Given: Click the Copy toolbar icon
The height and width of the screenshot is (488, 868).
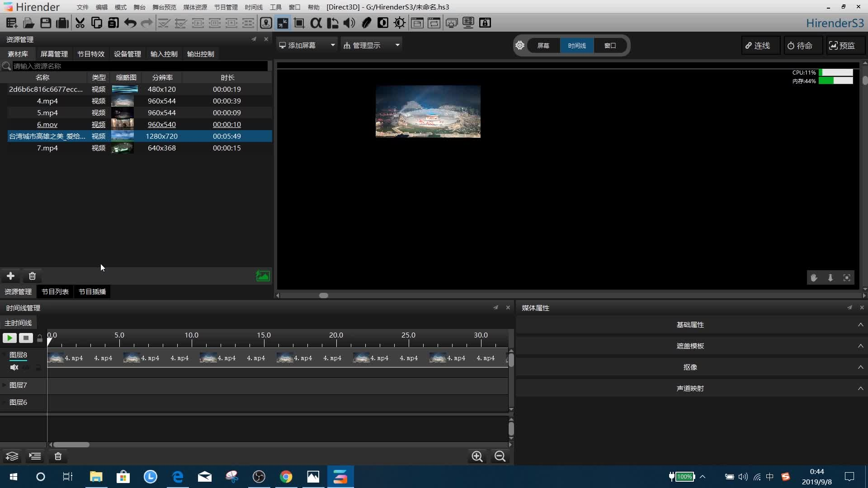Looking at the screenshot, I should 96,23.
